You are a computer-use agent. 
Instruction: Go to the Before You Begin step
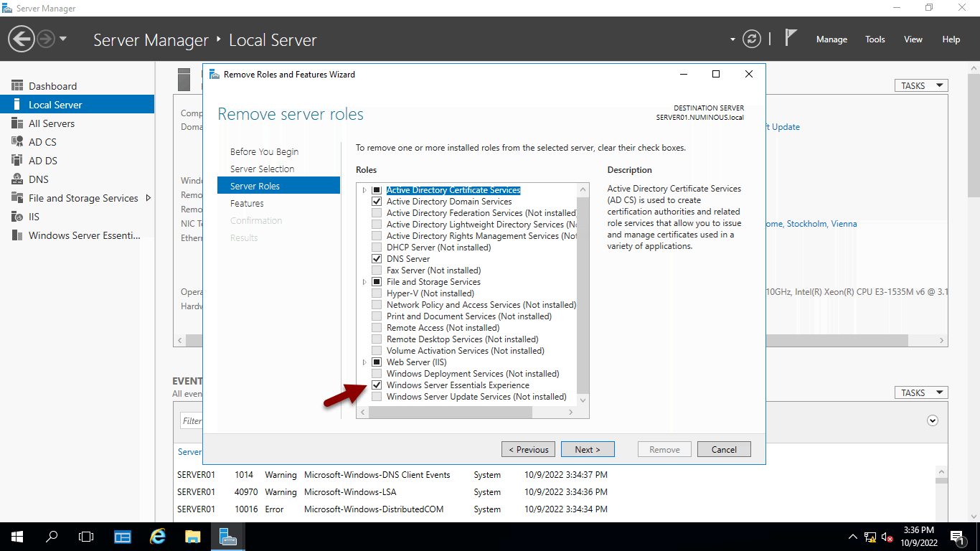tap(264, 151)
